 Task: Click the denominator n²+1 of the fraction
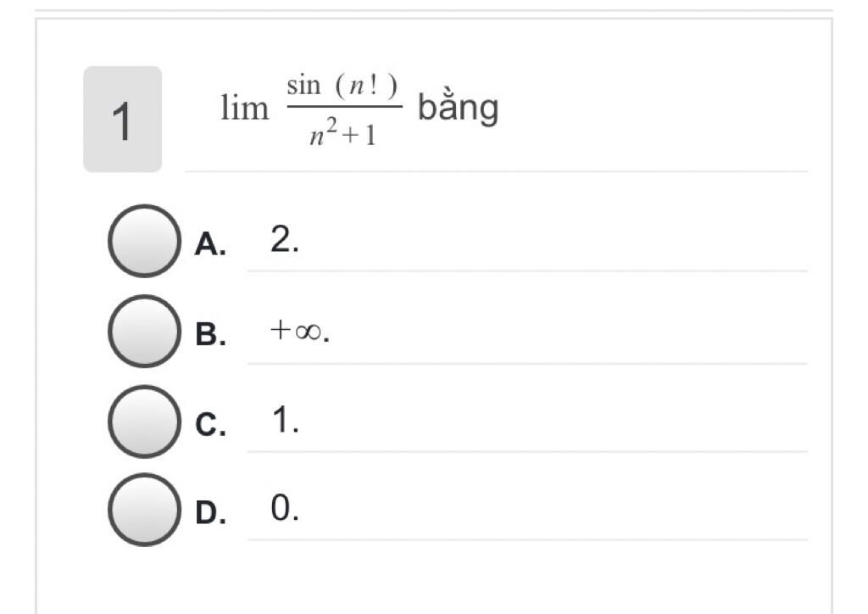343,132
